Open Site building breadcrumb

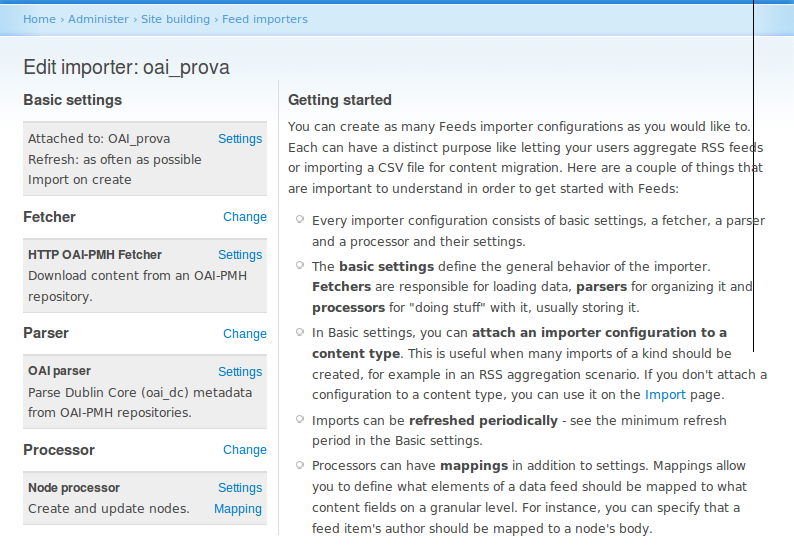click(175, 19)
